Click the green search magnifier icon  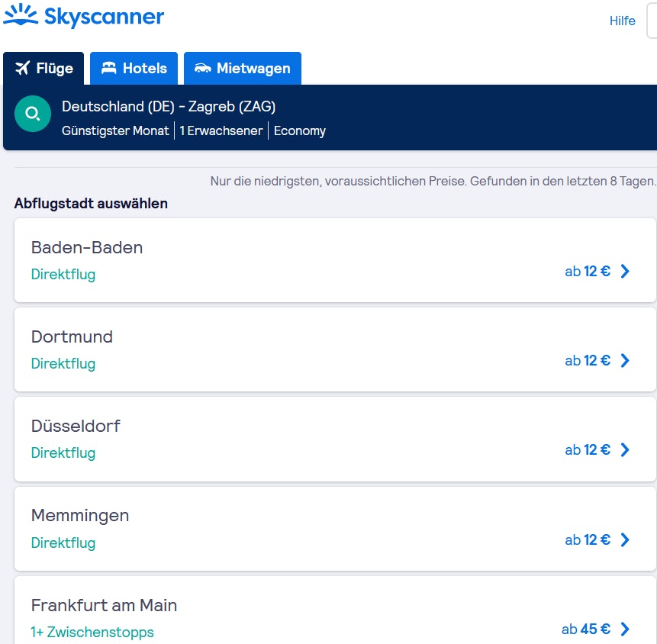pyautogui.click(x=33, y=113)
